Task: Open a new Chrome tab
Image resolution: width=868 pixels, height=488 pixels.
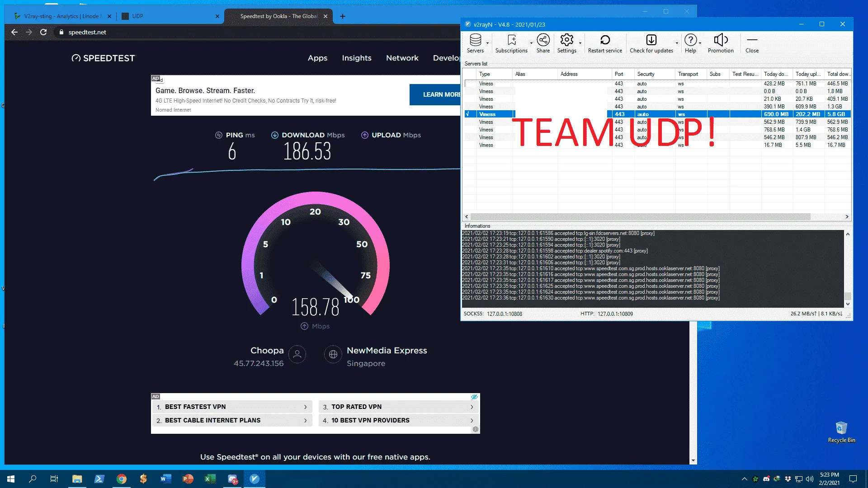Action: coord(343,16)
